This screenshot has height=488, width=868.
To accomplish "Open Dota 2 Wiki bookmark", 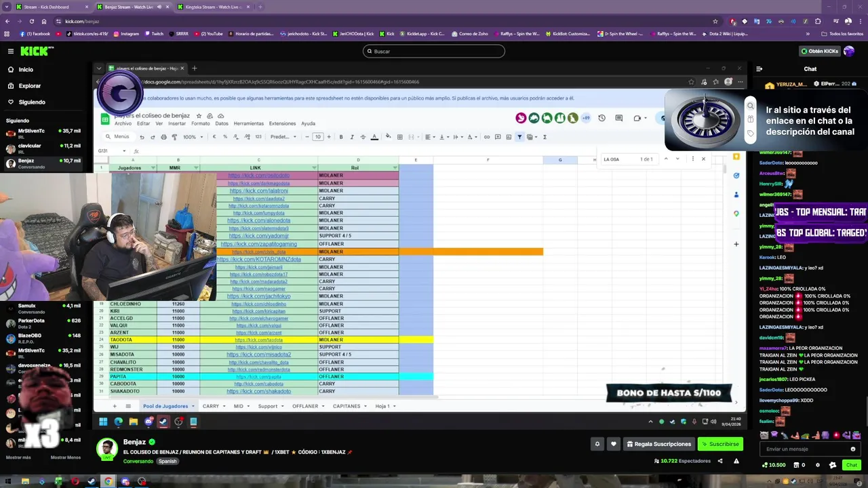I will (x=725, y=33).
